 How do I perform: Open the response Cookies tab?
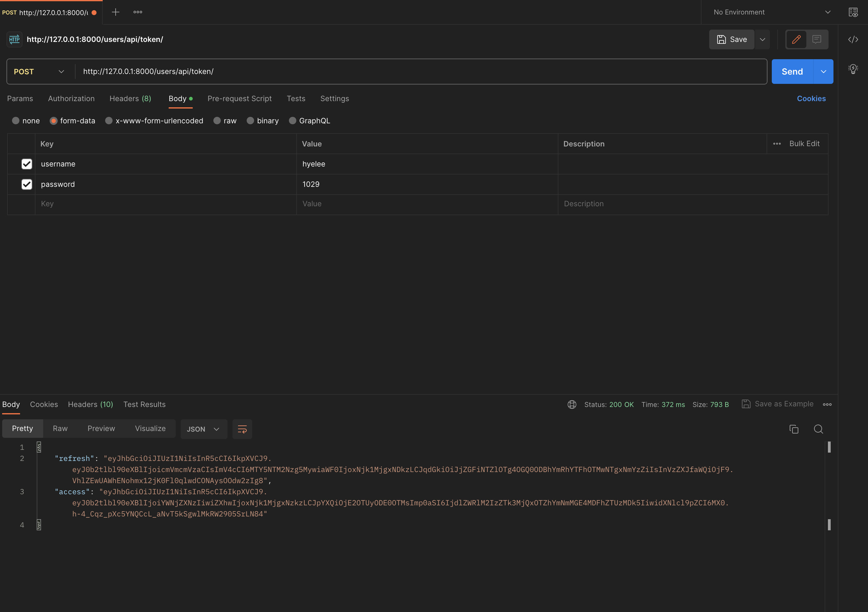click(44, 405)
